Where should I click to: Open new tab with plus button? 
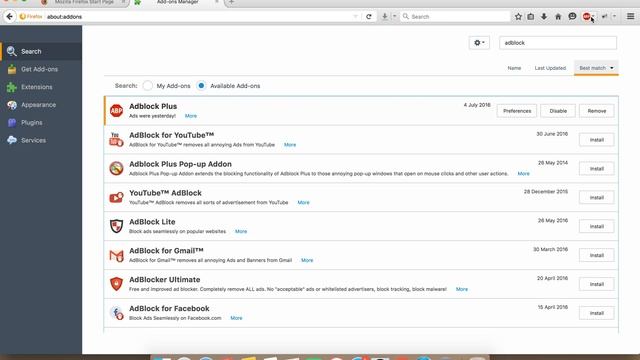(231, 2)
